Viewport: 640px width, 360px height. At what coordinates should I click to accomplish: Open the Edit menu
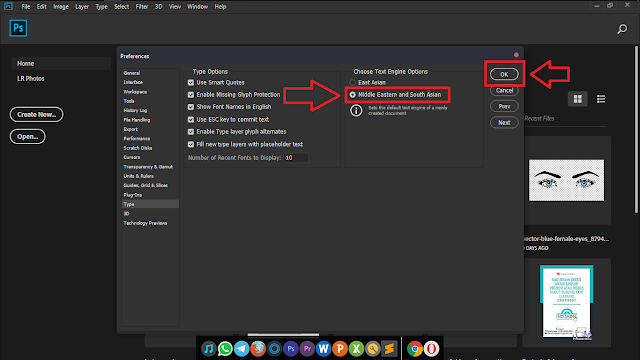42,7
